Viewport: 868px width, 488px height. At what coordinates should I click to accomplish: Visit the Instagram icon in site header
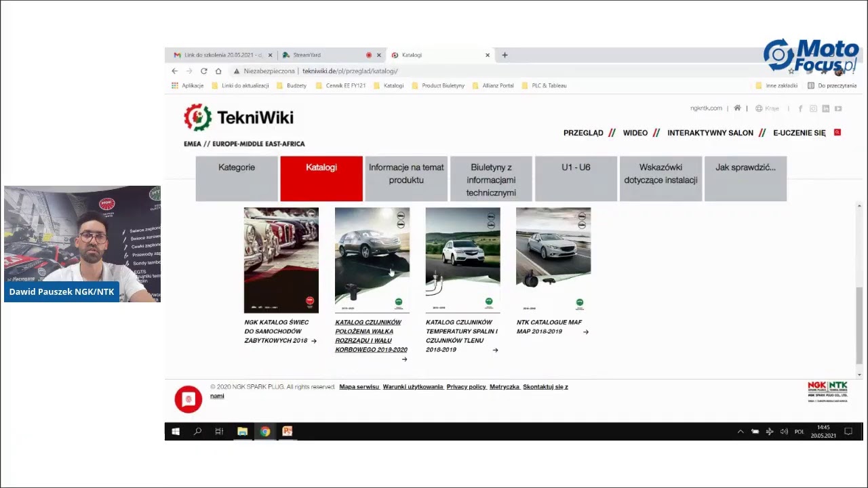click(813, 108)
